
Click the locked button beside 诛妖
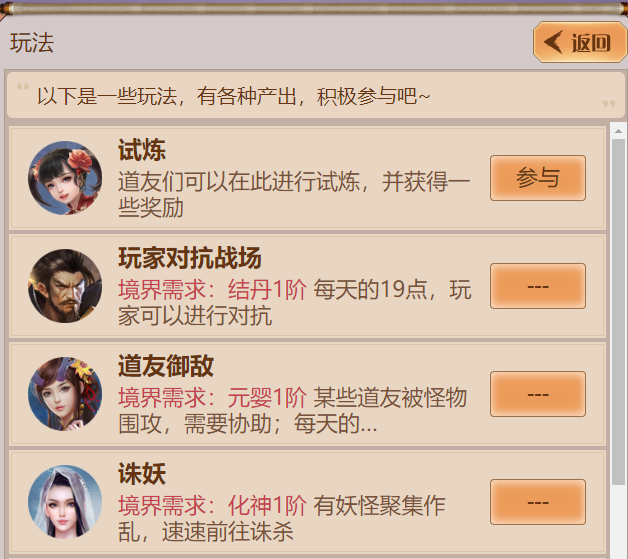point(537,502)
